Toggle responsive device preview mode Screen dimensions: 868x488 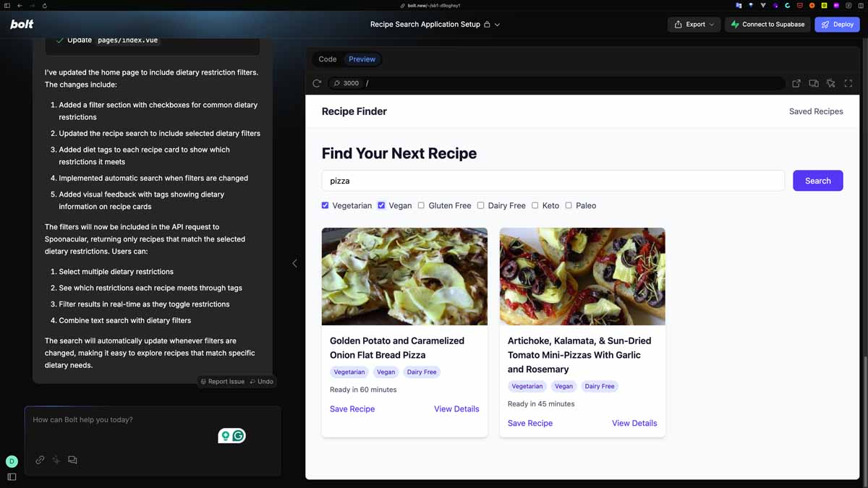813,83
